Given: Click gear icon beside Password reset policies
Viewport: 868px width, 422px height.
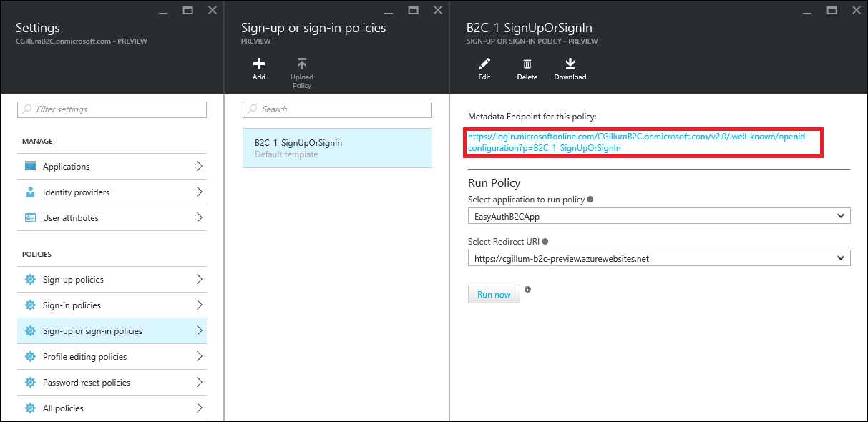Looking at the screenshot, I should 30,383.
